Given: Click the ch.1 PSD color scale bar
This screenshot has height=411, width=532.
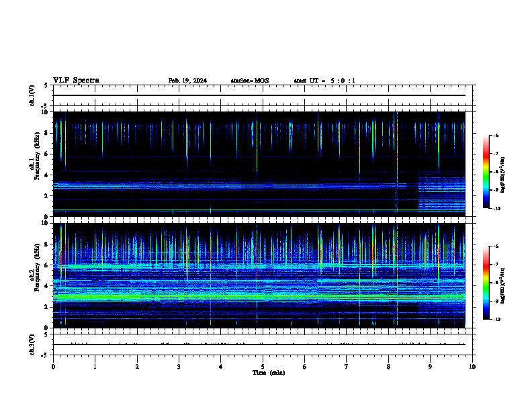Looking at the screenshot, I should point(486,172).
